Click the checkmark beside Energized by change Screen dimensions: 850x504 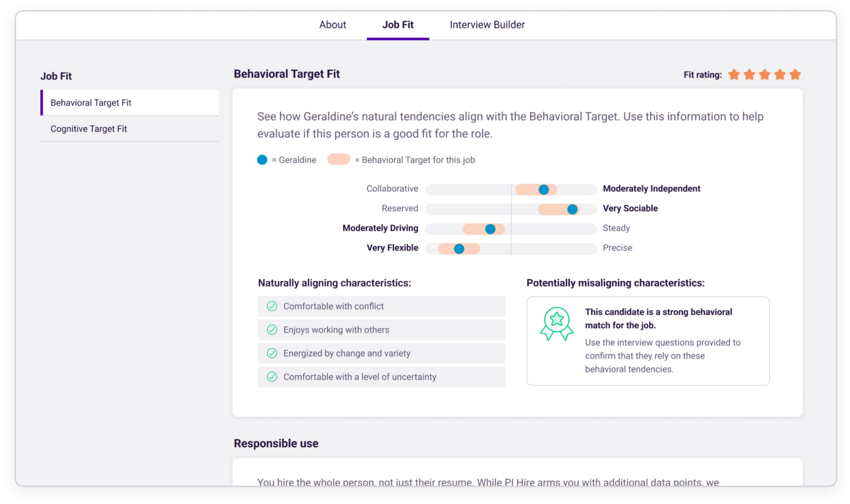point(272,353)
